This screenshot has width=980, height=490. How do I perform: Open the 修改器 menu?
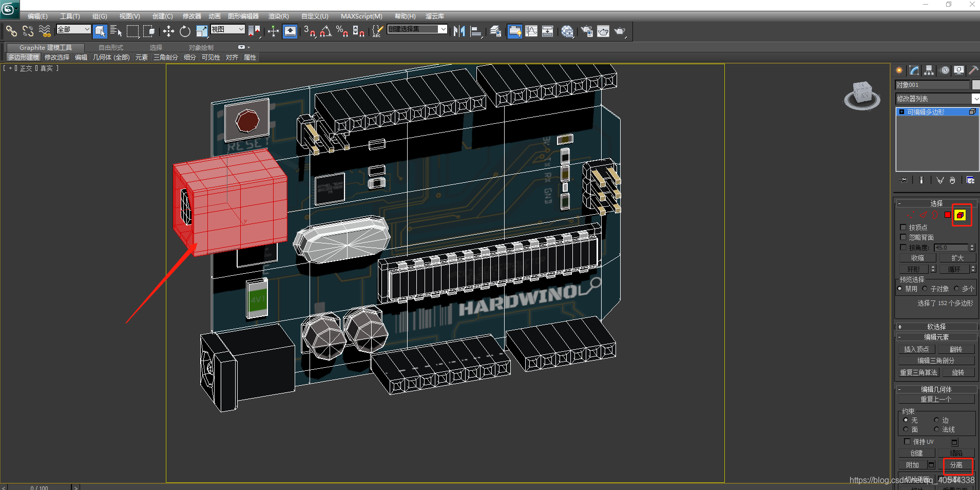192,16
